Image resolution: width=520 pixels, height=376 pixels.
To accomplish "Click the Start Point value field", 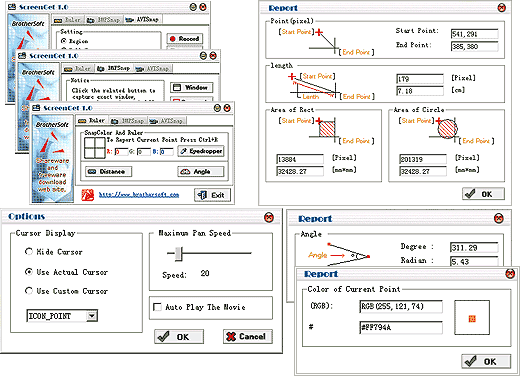I will pyautogui.click(x=475, y=34).
